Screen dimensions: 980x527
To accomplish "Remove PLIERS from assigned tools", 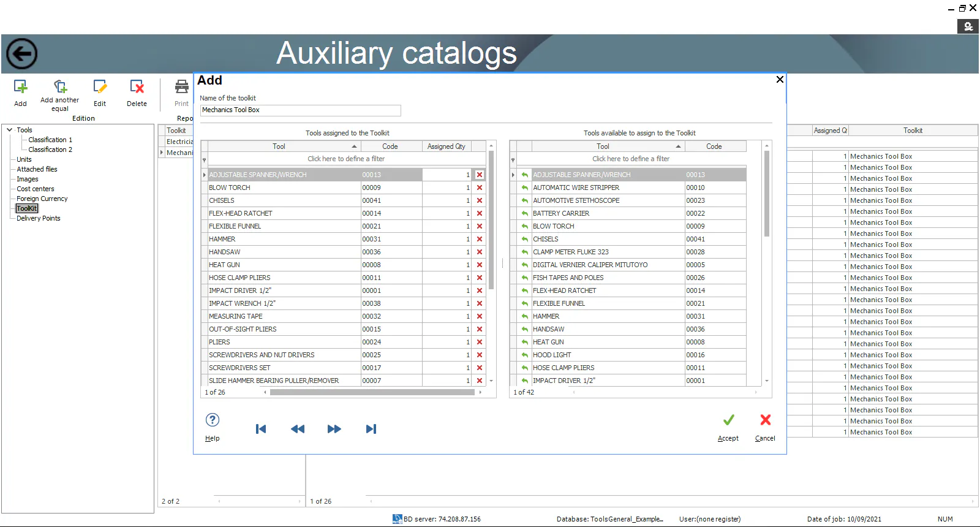I will click(480, 342).
